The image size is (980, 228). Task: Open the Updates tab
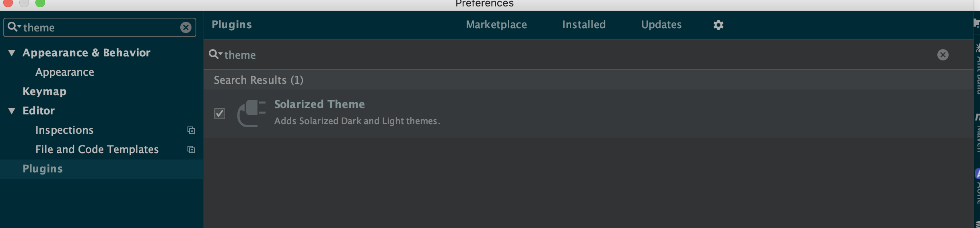point(661,25)
